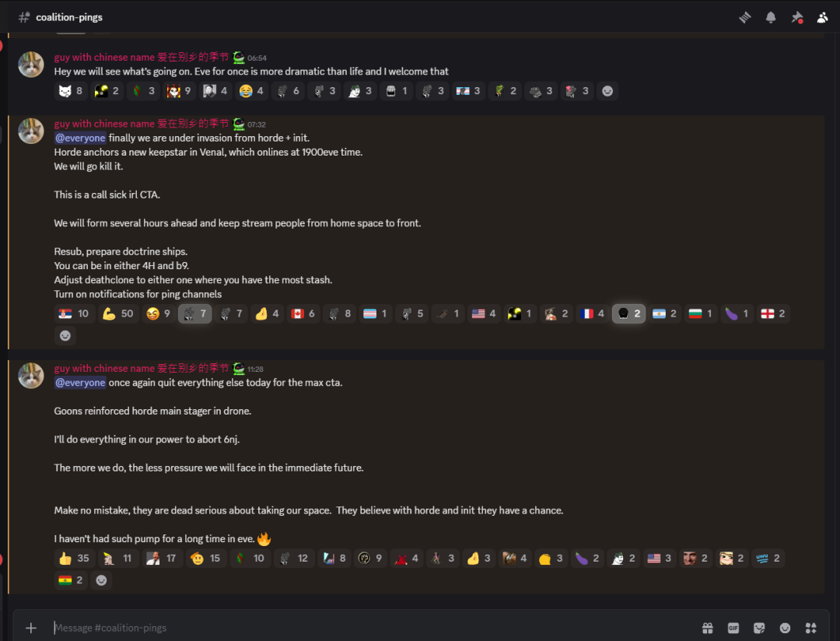Focus the Message #coalition-pings input field
The height and width of the screenshot is (641, 840).
pyautogui.click(x=369, y=628)
